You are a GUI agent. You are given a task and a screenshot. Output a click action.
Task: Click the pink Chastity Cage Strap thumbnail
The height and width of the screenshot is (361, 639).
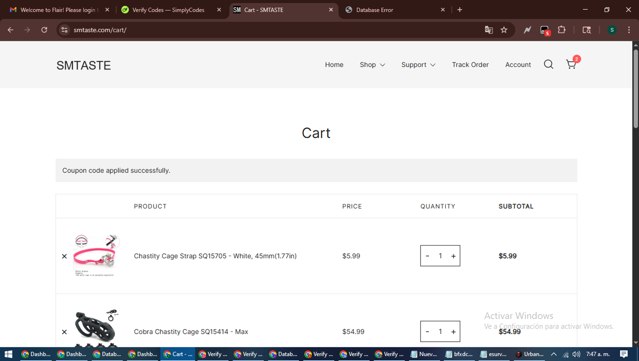click(x=95, y=255)
